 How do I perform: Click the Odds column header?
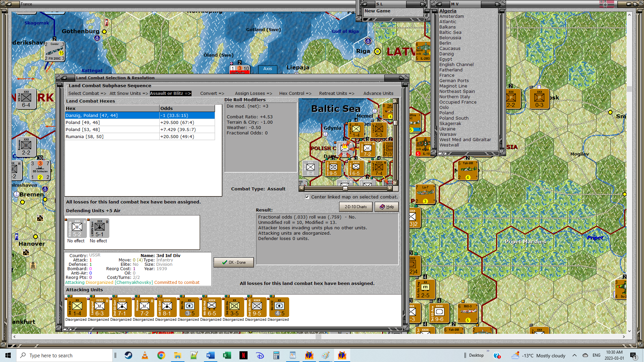(x=187, y=109)
